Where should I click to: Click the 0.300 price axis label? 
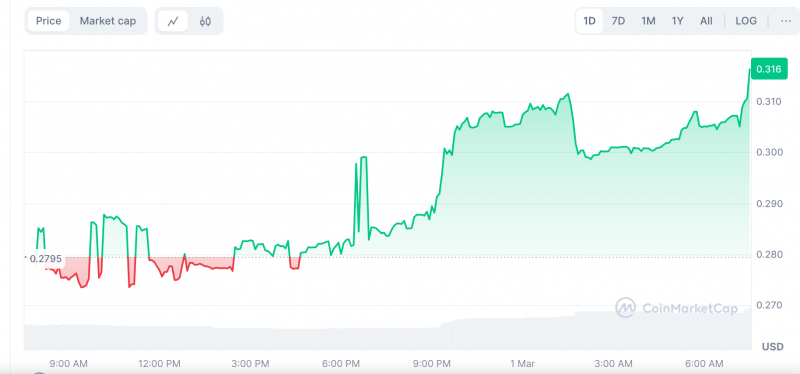click(x=768, y=153)
